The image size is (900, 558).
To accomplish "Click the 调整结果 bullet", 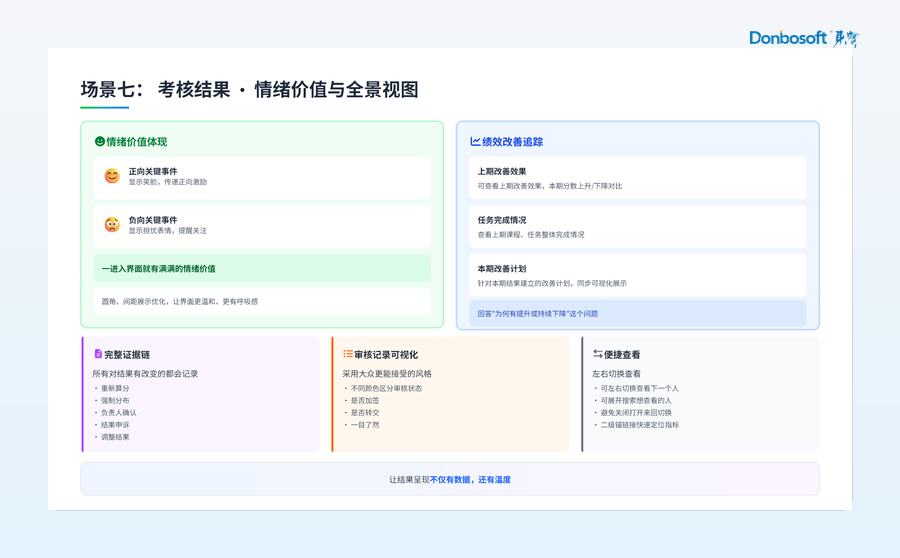I will (x=115, y=437).
